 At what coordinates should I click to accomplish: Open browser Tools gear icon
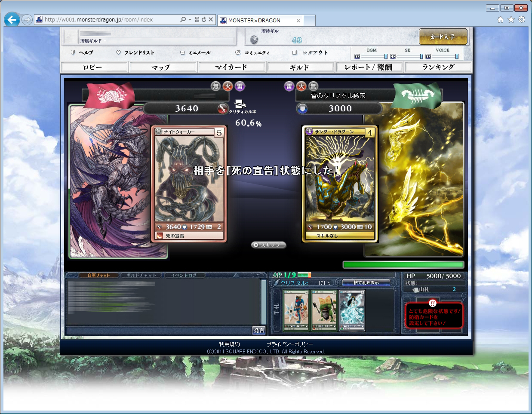[x=521, y=19]
